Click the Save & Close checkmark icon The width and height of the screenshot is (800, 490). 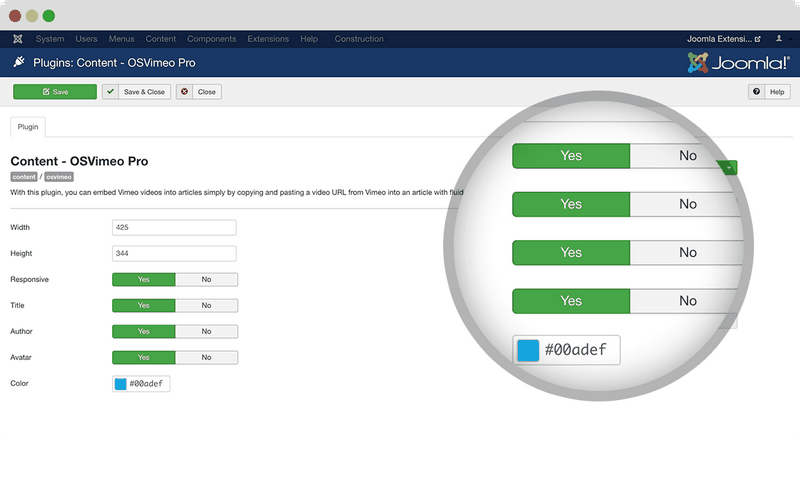click(111, 92)
